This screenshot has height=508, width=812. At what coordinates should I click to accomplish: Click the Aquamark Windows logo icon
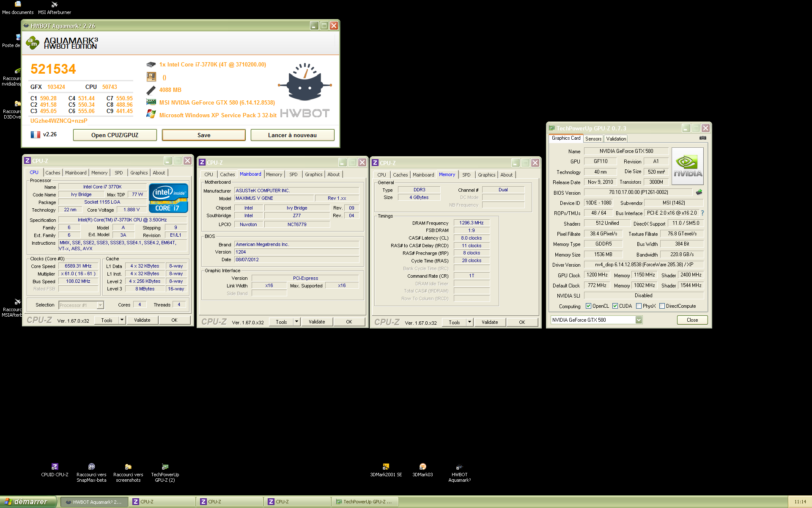coord(151,114)
